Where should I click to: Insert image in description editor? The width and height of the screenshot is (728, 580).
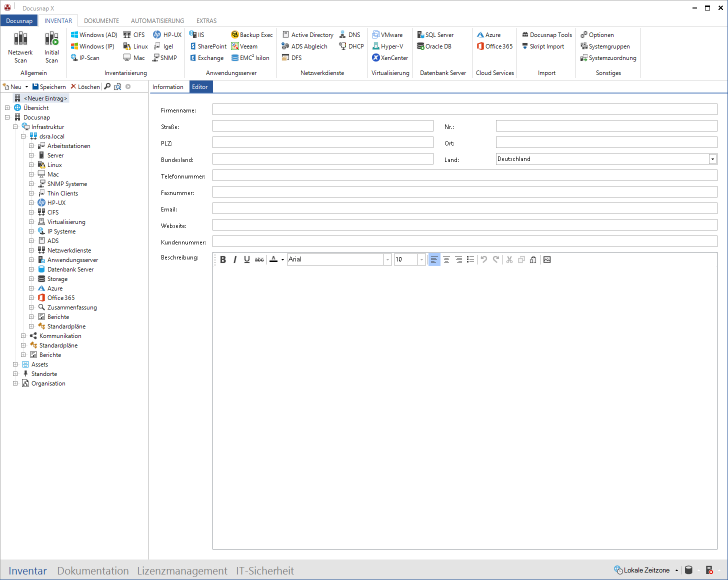click(x=547, y=259)
